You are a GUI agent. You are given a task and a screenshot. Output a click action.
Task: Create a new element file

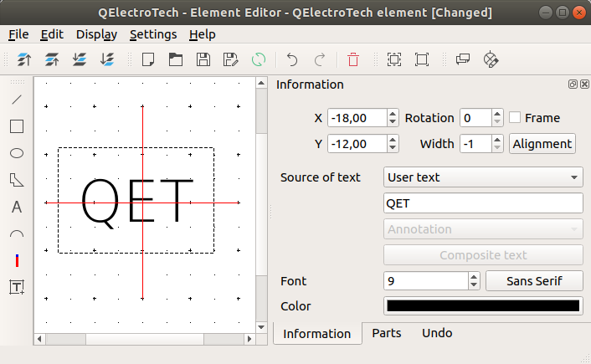148,59
